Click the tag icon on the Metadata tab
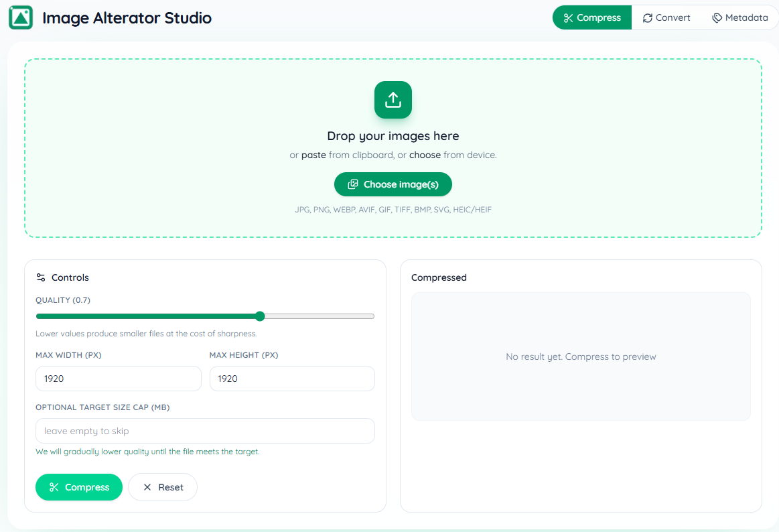 coord(718,17)
